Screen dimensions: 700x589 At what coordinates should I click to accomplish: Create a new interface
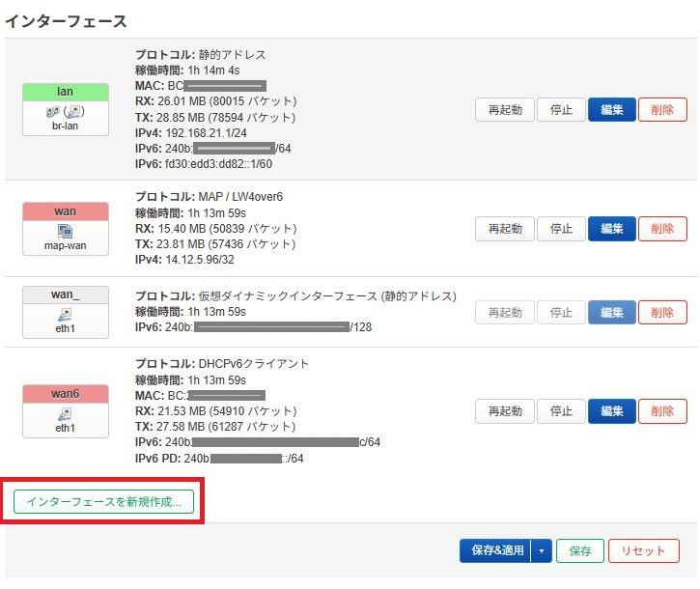[x=103, y=501]
